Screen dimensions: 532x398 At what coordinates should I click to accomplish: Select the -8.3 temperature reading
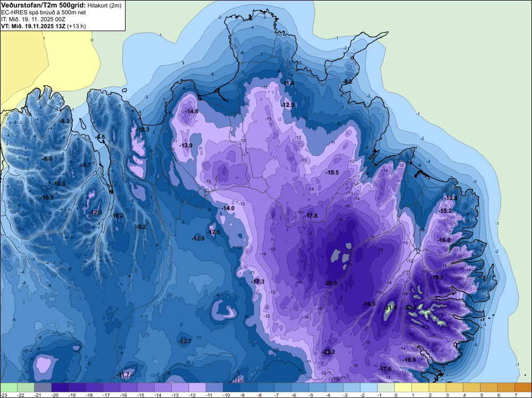pyautogui.click(x=64, y=121)
